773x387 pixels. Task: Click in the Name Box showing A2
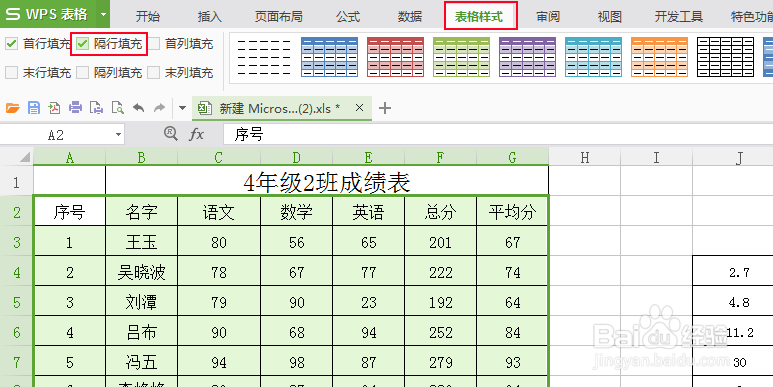56,135
